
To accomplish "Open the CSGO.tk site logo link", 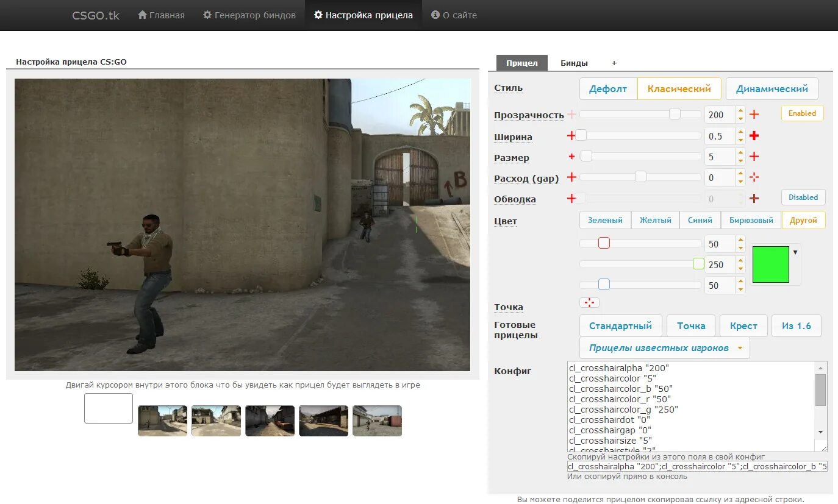I will [x=96, y=15].
